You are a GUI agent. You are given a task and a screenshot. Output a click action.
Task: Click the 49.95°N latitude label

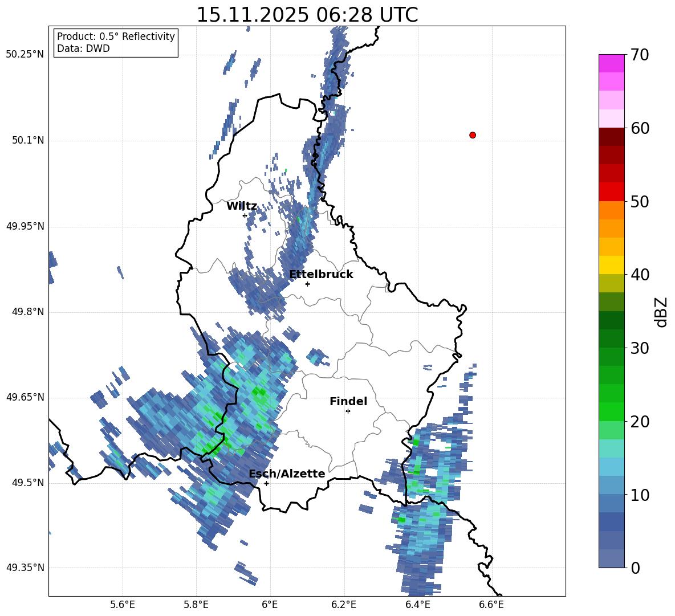coord(25,226)
